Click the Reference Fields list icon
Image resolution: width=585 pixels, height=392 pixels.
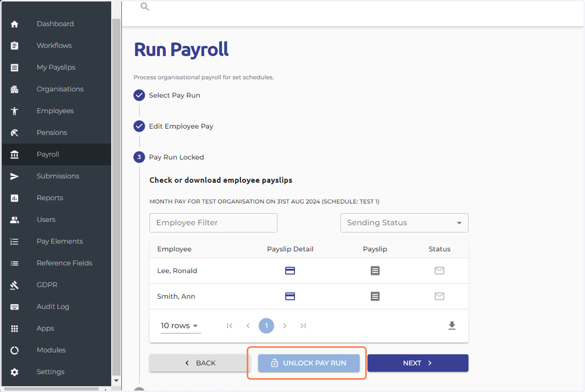point(15,263)
